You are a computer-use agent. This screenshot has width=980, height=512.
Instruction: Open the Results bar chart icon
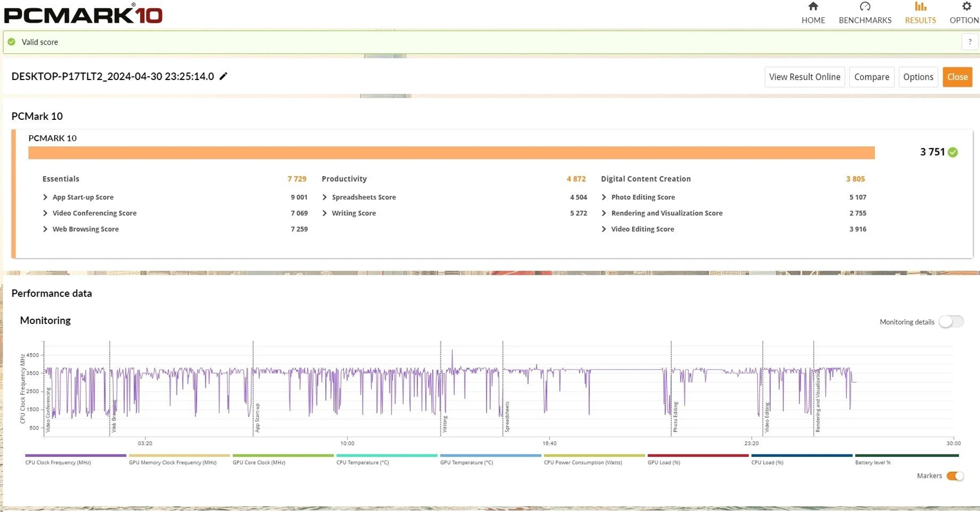[x=920, y=7]
